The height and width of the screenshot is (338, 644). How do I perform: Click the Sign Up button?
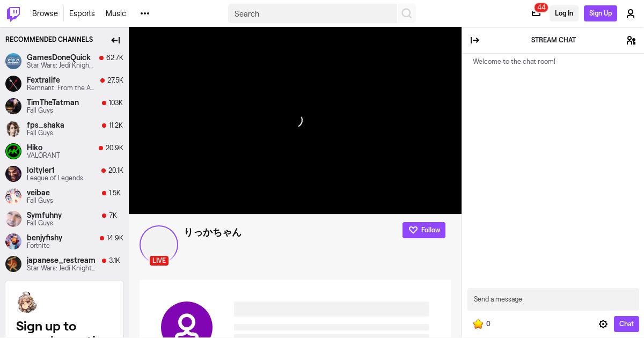pos(601,13)
